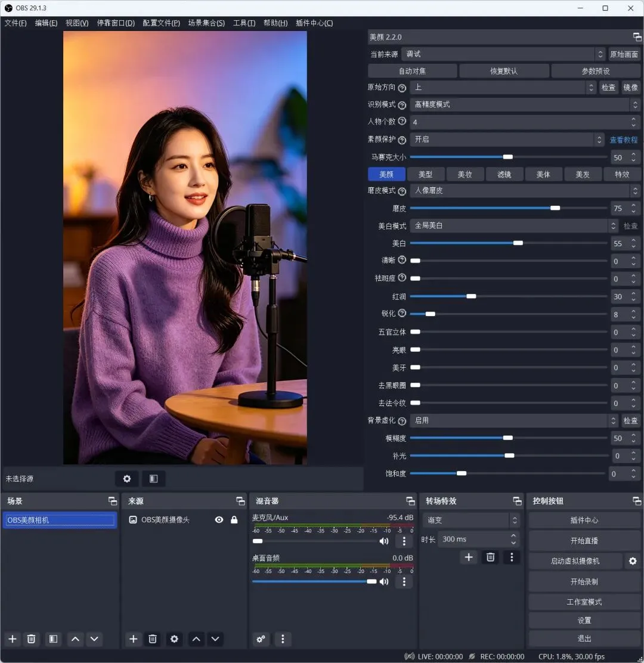Open the 查看教程 link
Viewport: 644px width, 663px height.
coord(623,140)
